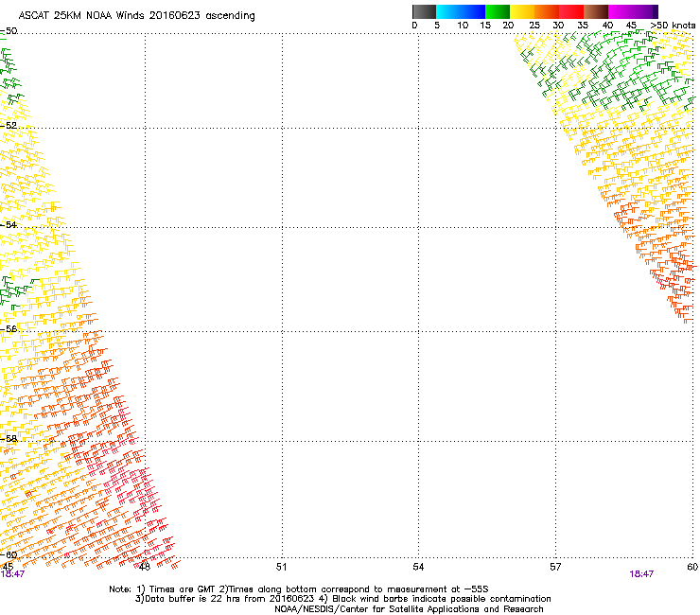700x615 pixels.
Task: Click the legend label '35'
Action: tap(583, 26)
